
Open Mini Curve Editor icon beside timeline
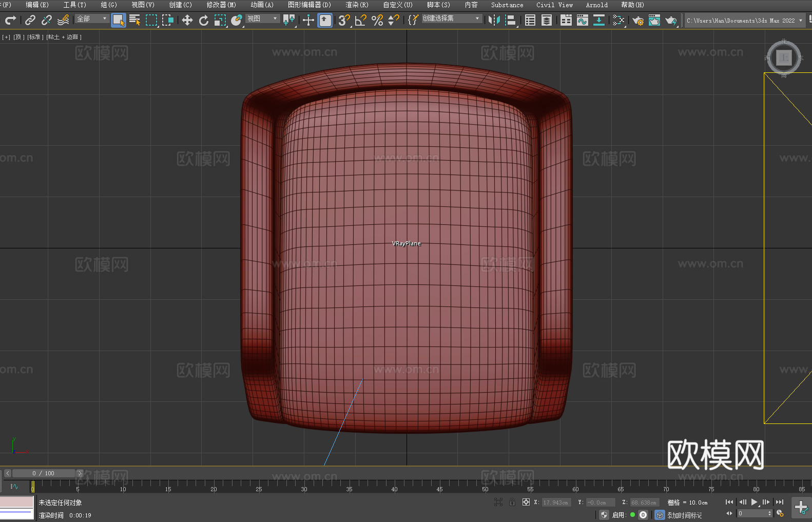(14, 486)
